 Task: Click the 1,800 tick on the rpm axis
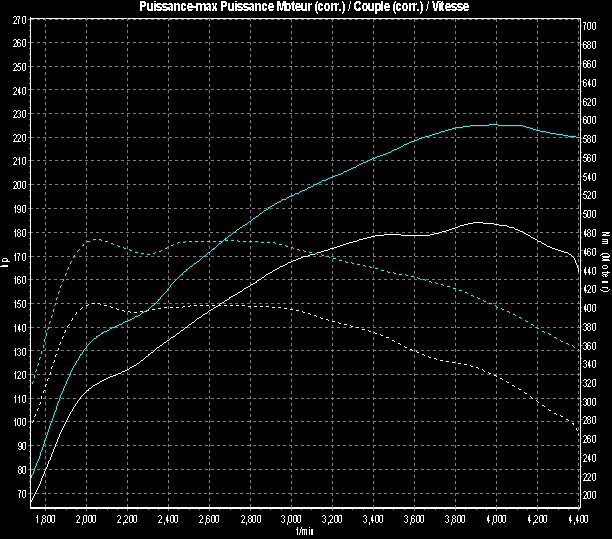point(45,521)
